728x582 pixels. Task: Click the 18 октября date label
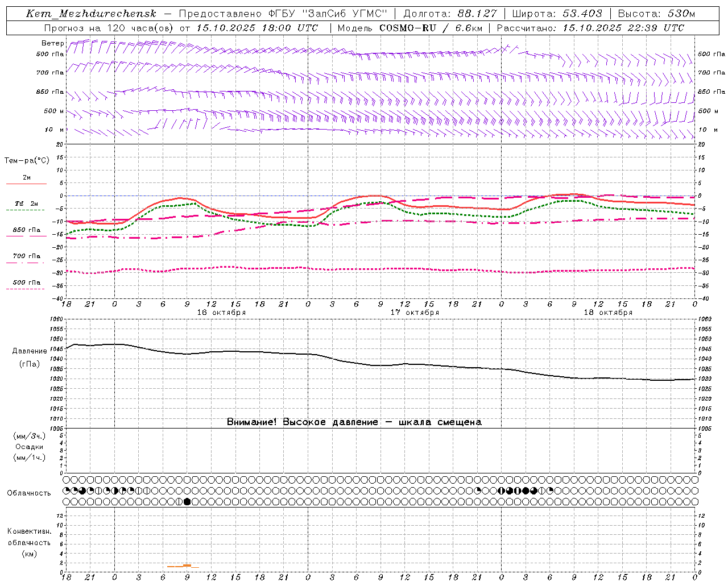pyautogui.click(x=608, y=313)
